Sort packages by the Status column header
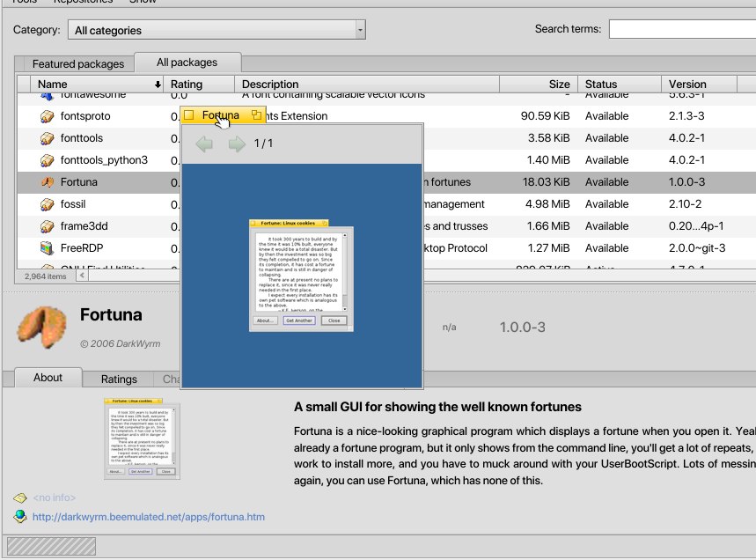The height and width of the screenshot is (560, 756). click(x=620, y=84)
